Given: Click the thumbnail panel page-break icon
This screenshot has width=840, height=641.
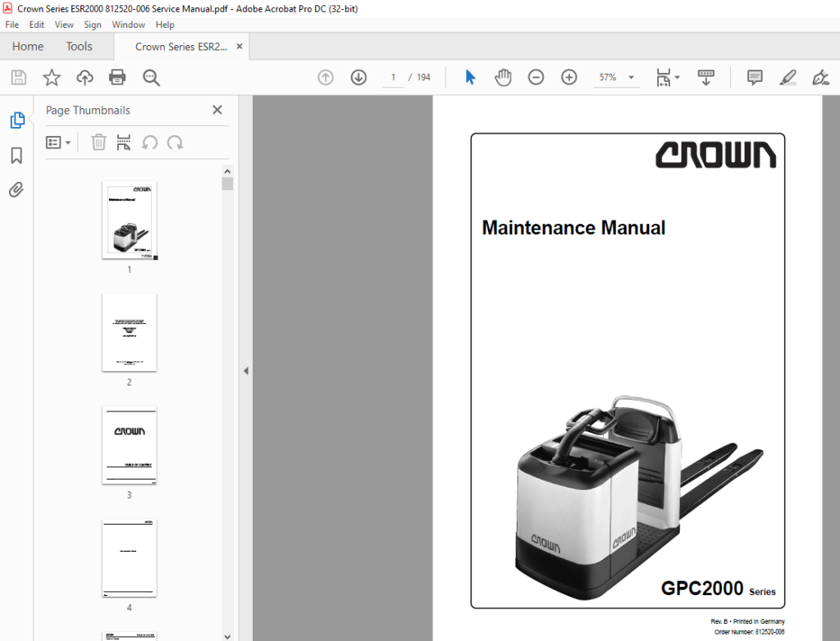Looking at the screenshot, I should click(x=124, y=143).
